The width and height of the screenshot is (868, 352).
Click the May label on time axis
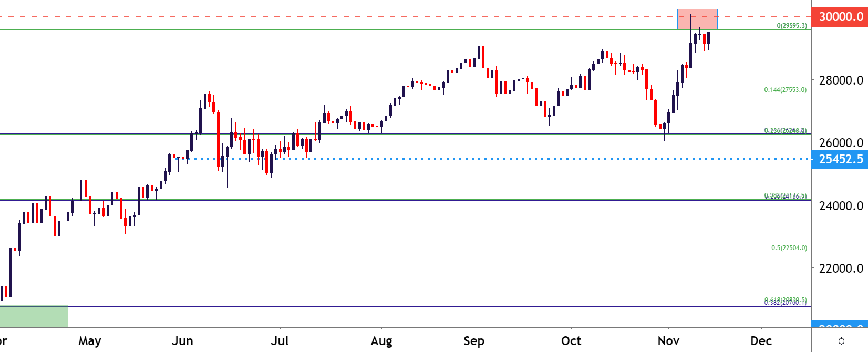pyautogui.click(x=90, y=341)
